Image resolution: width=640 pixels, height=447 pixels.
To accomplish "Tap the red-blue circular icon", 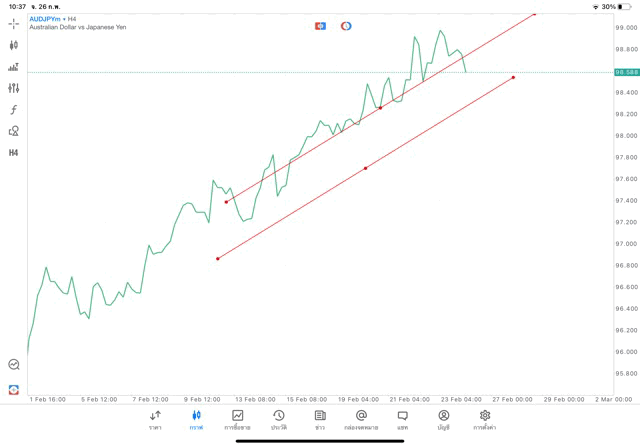I will (346, 25).
